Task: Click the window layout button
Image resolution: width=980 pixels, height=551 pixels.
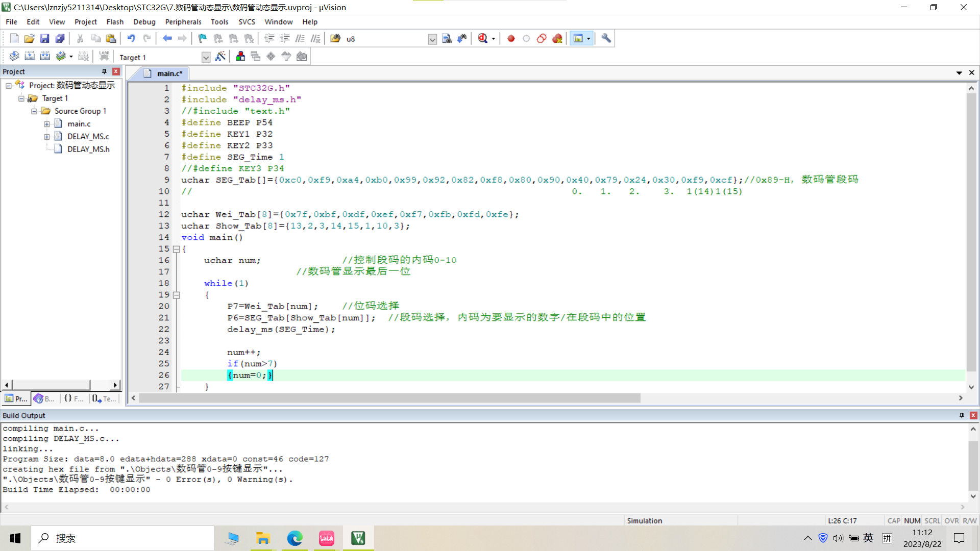Action: click(578, 38)
